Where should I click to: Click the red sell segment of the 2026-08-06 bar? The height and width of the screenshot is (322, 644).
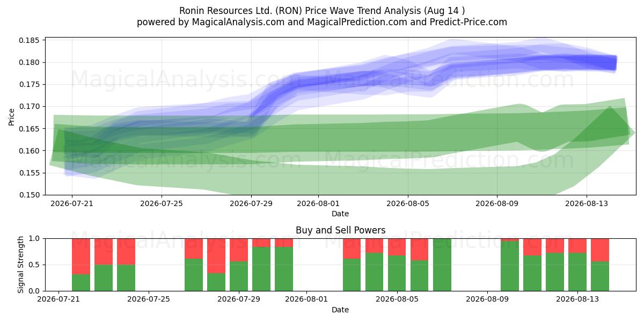(x=420, y=249)
